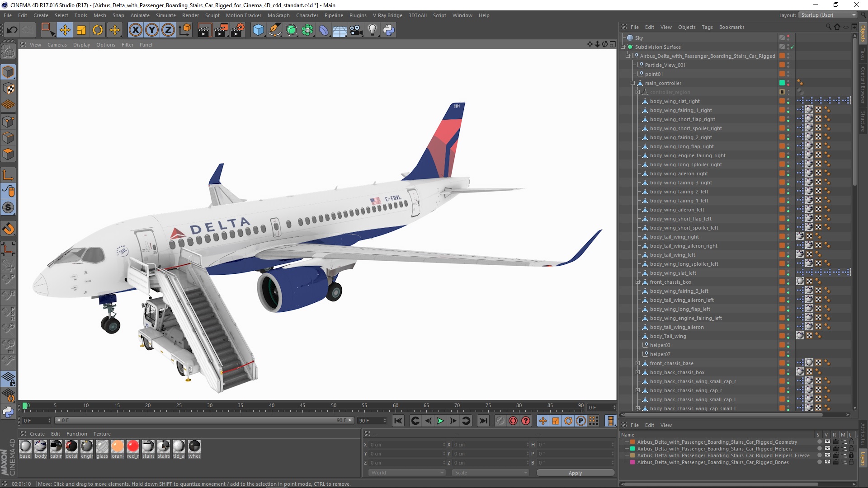
Task: Click frame 45 on the timeline ruler
Action: point(302,406)
